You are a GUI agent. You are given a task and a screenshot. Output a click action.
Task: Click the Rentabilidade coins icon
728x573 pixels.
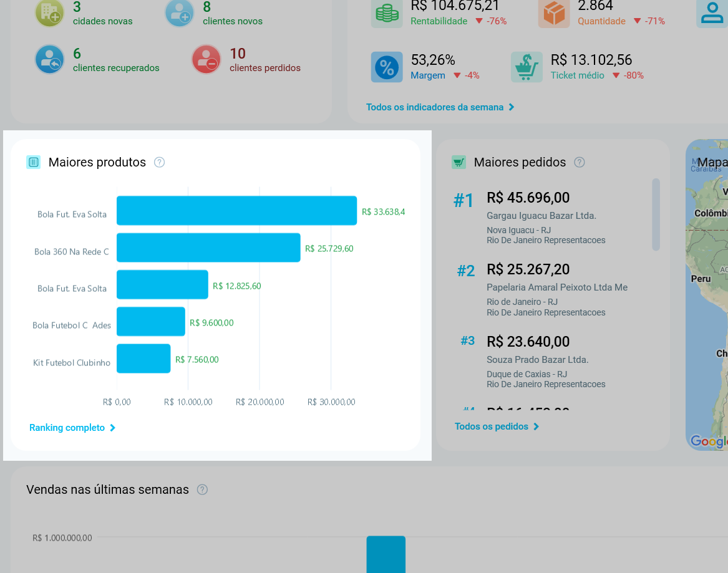[387, 13]
